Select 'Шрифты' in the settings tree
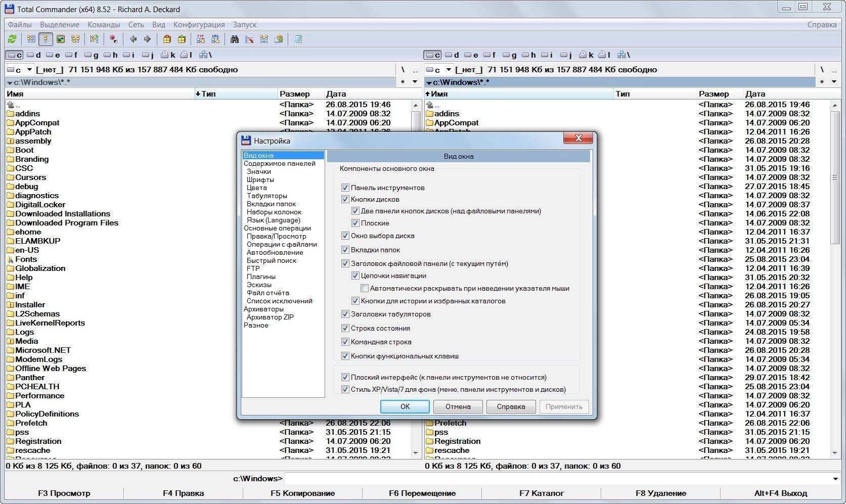The width and height of the screenshot is (846, 504). [x=260, y=179]
